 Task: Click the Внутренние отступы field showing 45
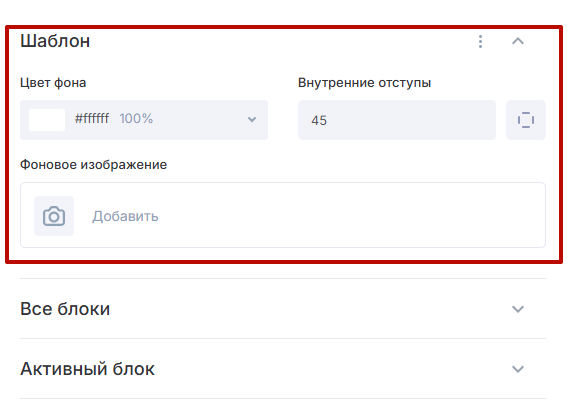pyautogui.click(x=397, y=120)
